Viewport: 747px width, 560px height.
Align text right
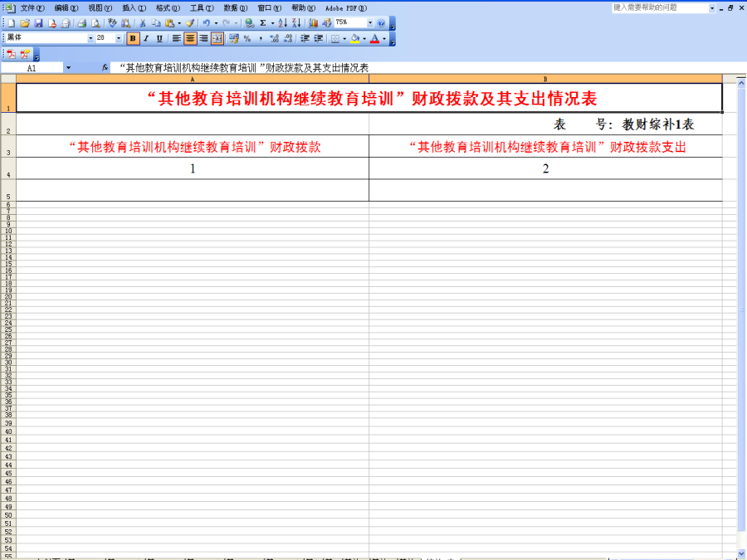[x=203, y=38]
